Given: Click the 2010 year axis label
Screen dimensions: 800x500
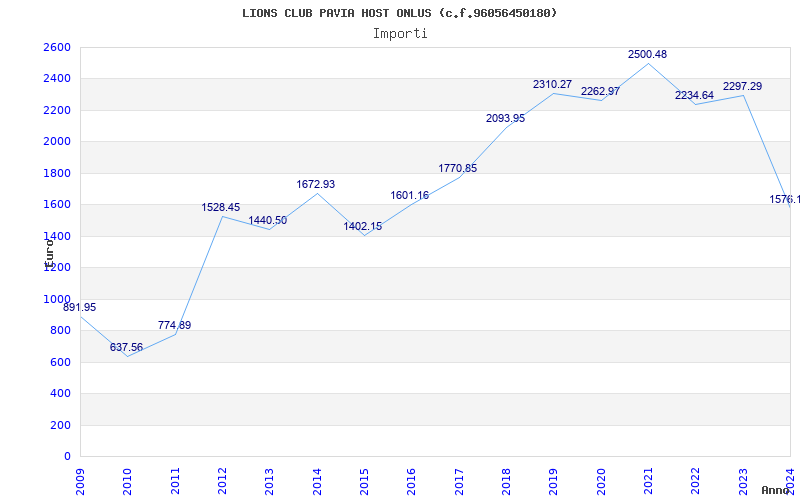Looking at the screenshot, I should [x=128, y=481].
